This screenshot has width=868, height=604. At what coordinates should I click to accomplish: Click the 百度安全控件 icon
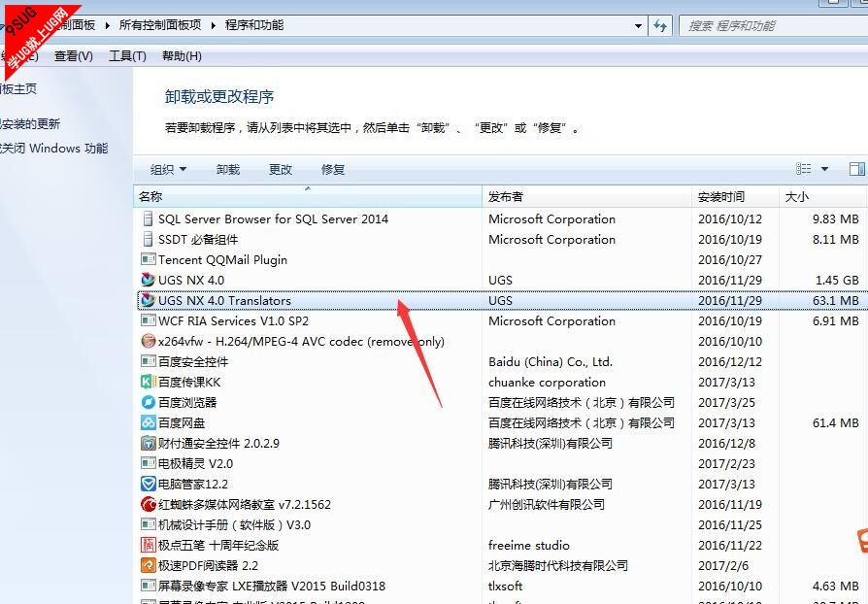[x=148, y=361]
